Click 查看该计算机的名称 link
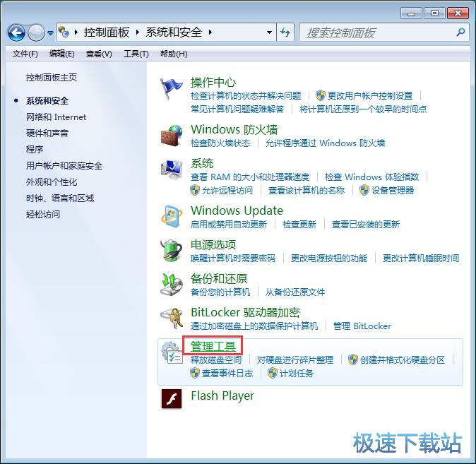476x464 pixels. click(x=307, y=191)
